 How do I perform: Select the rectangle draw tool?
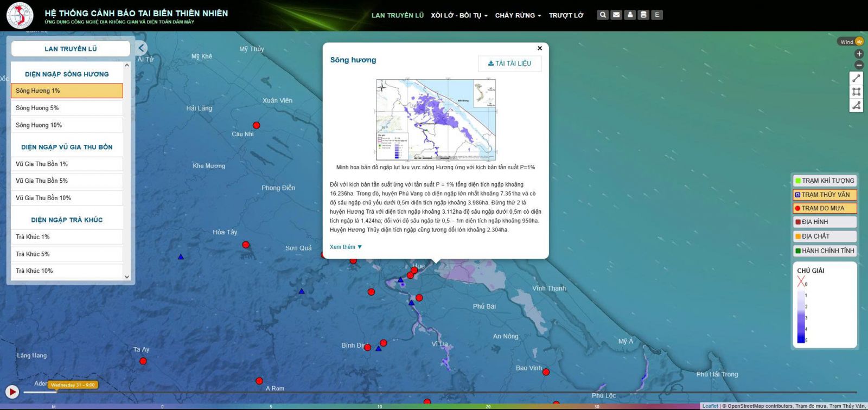(x=856, y=92)
